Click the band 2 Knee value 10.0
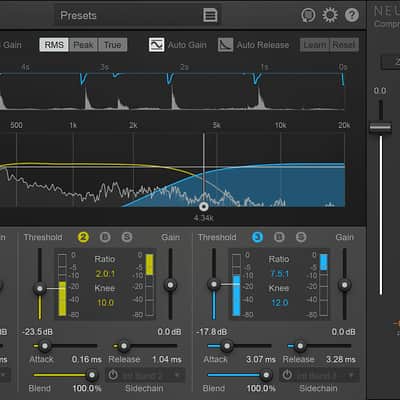Image resolution: width=400 pixels, height=400 pixels. tap(105, 303)
